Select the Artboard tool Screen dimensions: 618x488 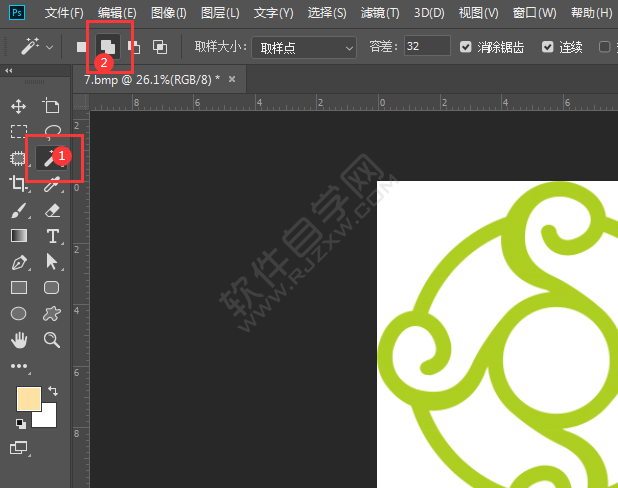pyautogui.click(x=51, y=106)
